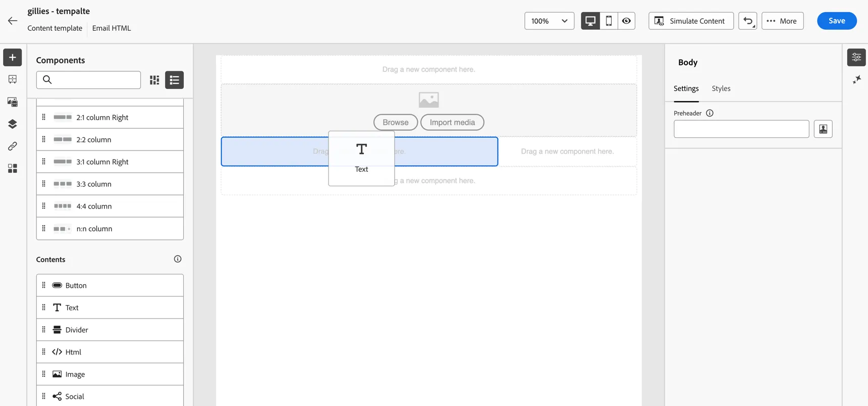The height and width of the screenshot is (406, 868).
Task: Select the n:n column component
Action: (x=110, y=228)
